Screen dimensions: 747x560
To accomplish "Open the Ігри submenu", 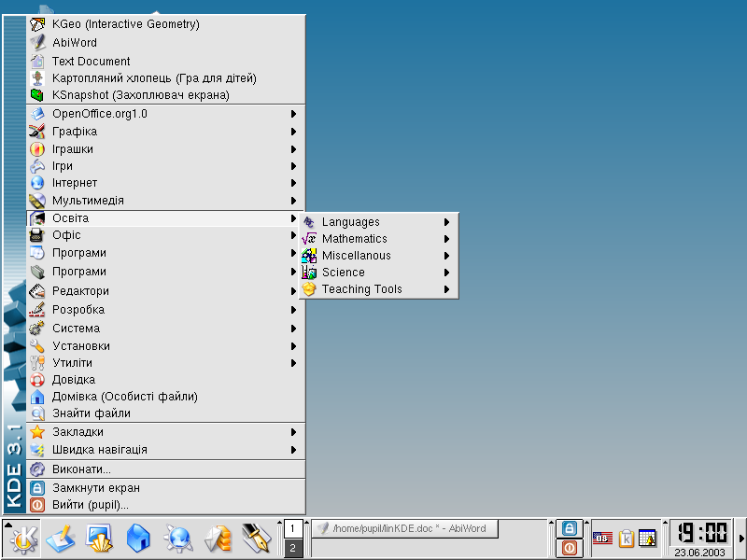I will (x=166, y=166).
